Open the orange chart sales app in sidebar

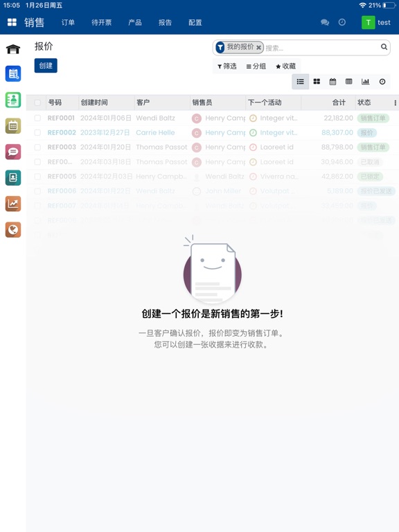coord(13,204)
